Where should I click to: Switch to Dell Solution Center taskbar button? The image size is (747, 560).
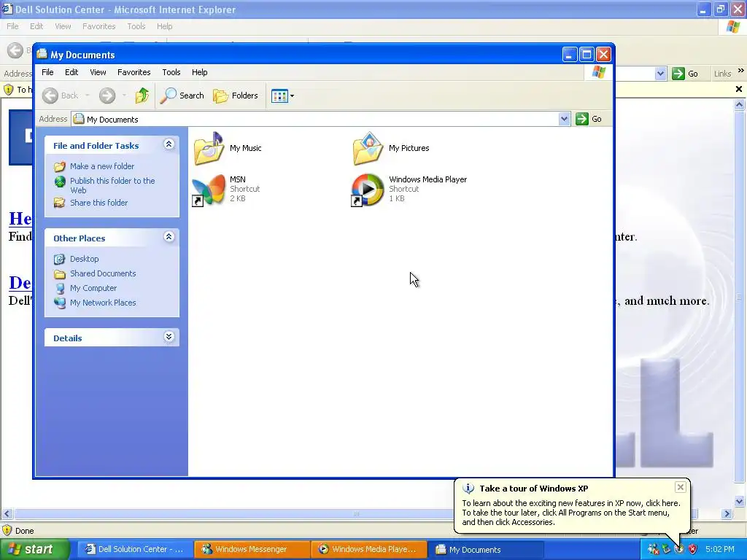(x=134, y=549)
